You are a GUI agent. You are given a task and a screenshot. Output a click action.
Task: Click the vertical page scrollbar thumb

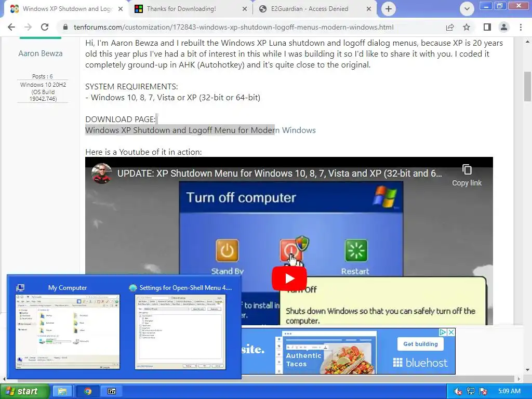(527, 87)
